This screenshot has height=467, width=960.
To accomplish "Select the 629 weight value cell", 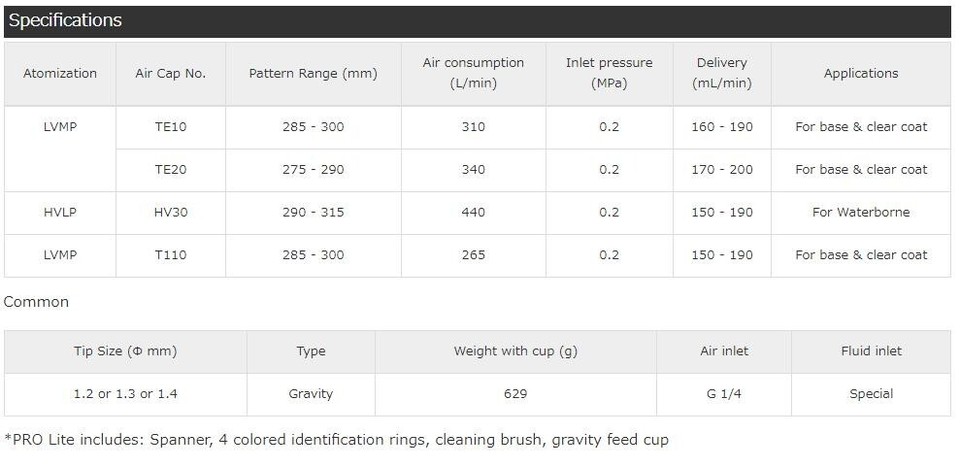I will [516, 395].
